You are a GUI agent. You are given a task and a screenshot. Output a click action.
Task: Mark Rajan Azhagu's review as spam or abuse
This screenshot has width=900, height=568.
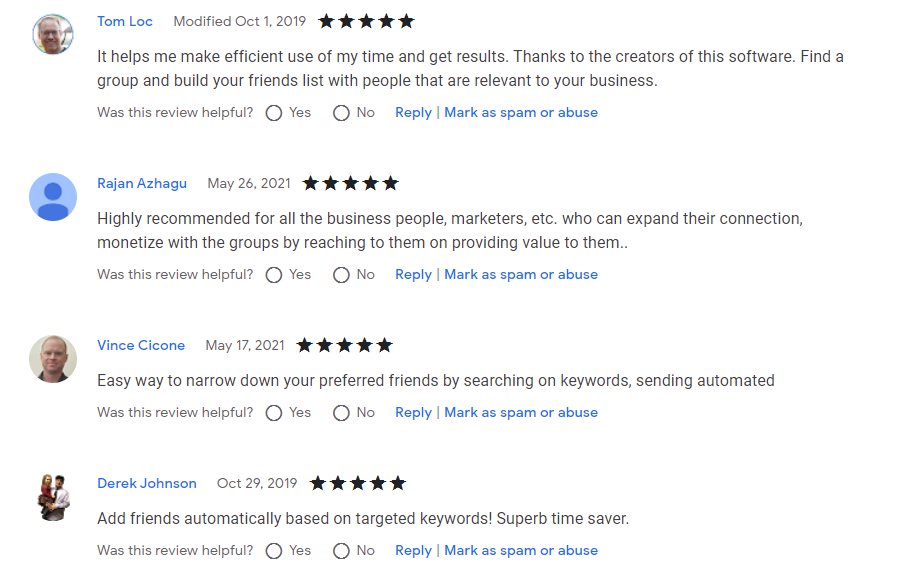pos(521,275)
